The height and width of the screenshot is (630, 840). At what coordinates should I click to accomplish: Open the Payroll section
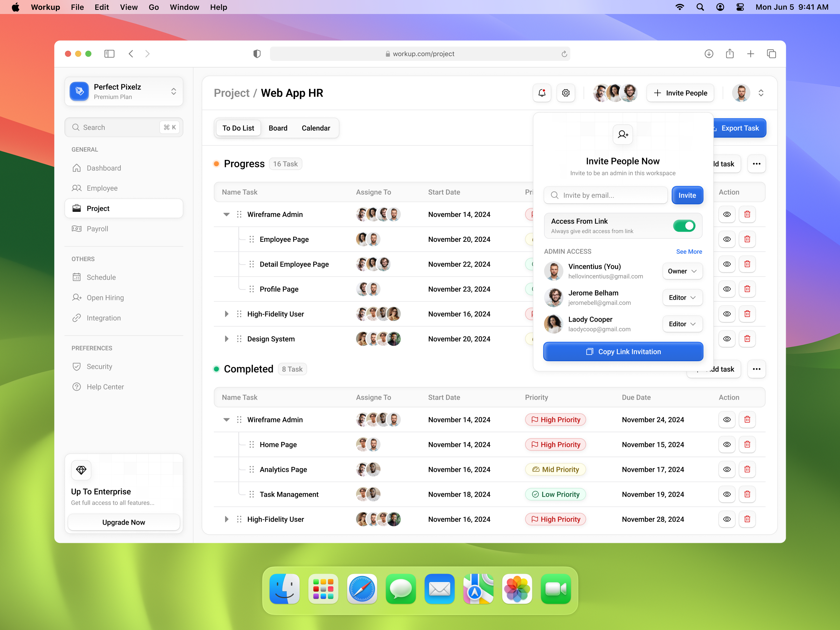(97, 229)
